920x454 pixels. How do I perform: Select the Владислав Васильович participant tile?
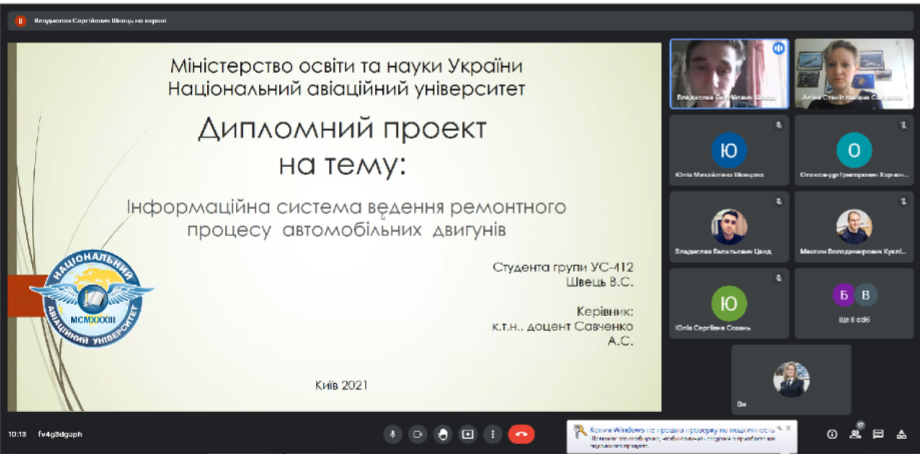coord(729,227)
